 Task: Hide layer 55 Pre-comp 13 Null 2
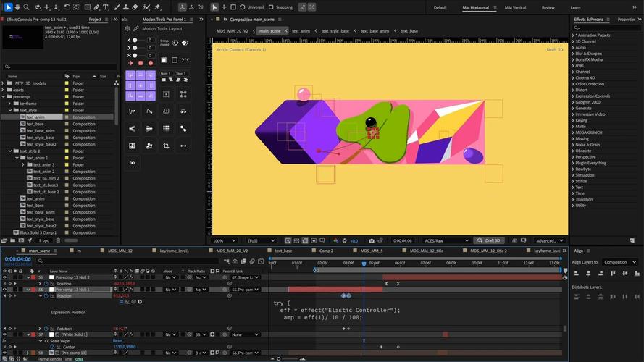pos(4,277)
